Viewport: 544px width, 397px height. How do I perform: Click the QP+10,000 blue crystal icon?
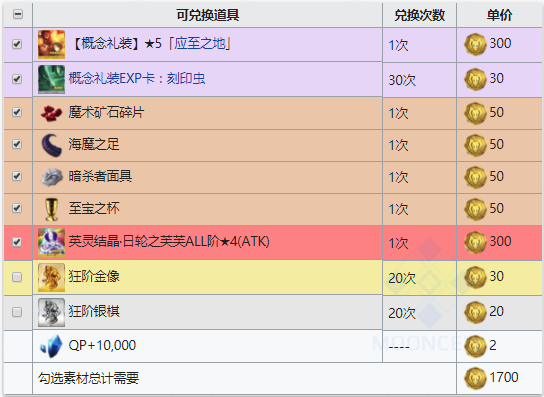pyautogui.click(x=51, y=346)
